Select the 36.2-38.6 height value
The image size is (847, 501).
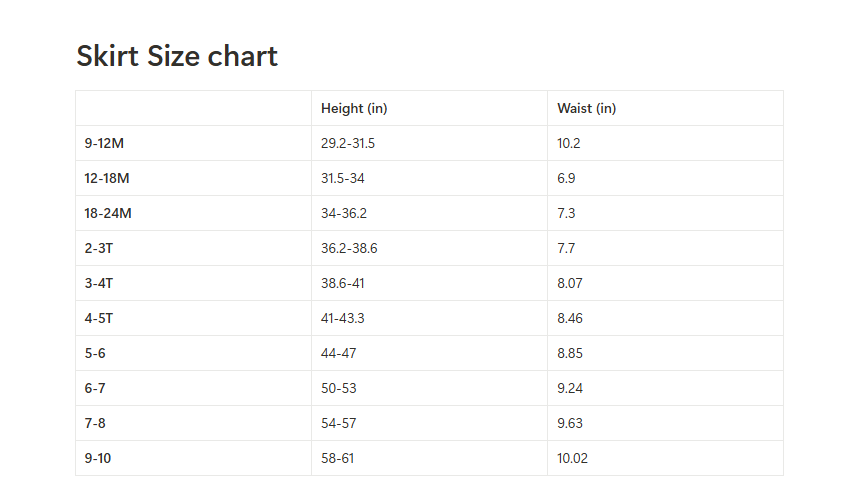point(349,248)
